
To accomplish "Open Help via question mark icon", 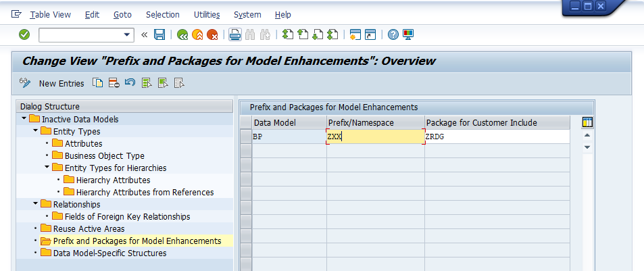I will pos(393,35).
